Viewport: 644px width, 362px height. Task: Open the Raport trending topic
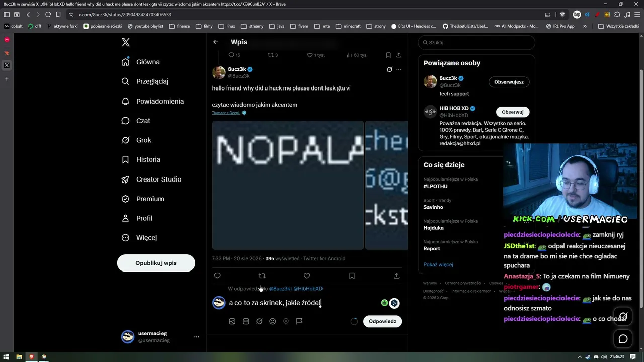[x=432, y=248]
